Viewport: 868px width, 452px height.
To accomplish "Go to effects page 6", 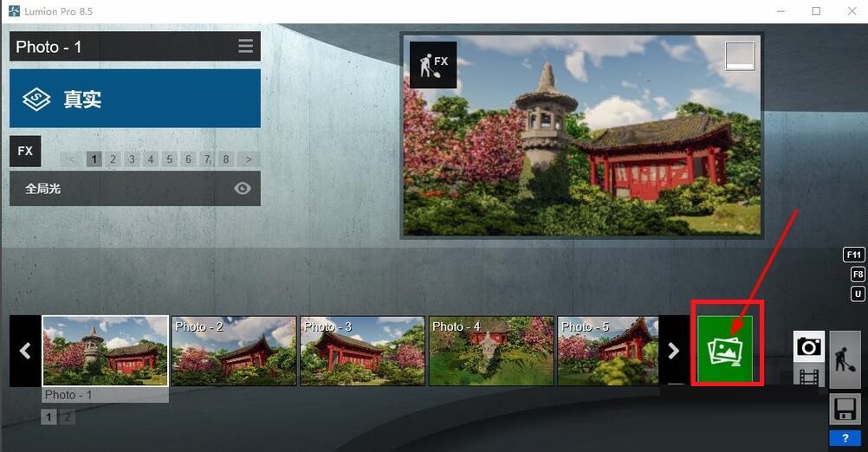I will 188,159.
